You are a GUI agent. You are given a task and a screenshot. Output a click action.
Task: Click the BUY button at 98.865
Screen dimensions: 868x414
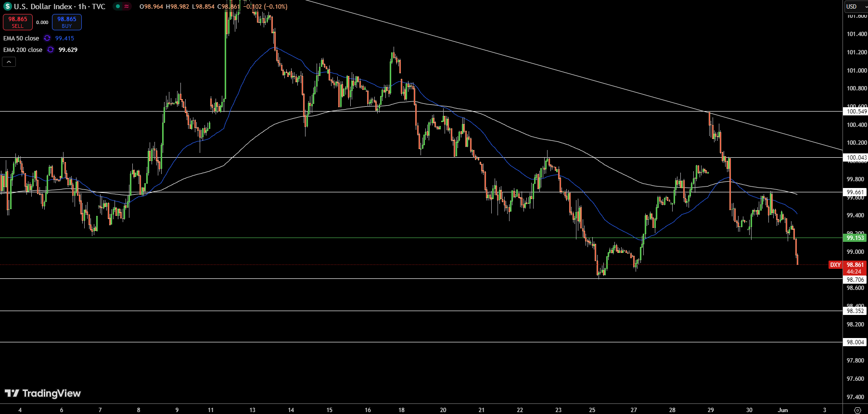pyautogui.click(x=67, y=22)
